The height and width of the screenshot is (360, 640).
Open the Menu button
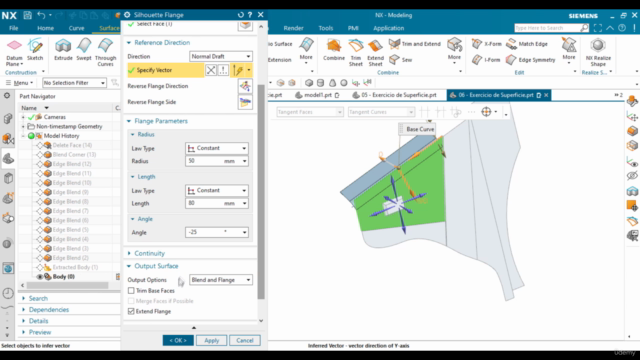click(19, 83)
